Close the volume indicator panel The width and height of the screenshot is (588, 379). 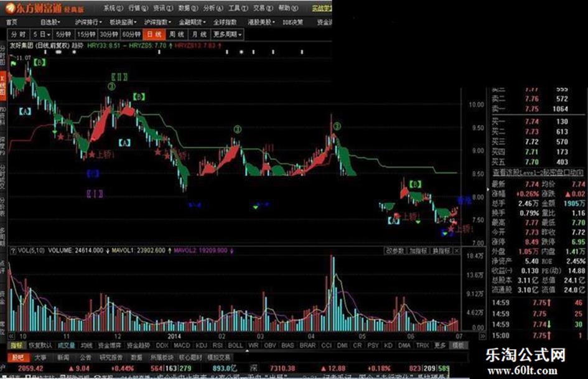point(456,251)
